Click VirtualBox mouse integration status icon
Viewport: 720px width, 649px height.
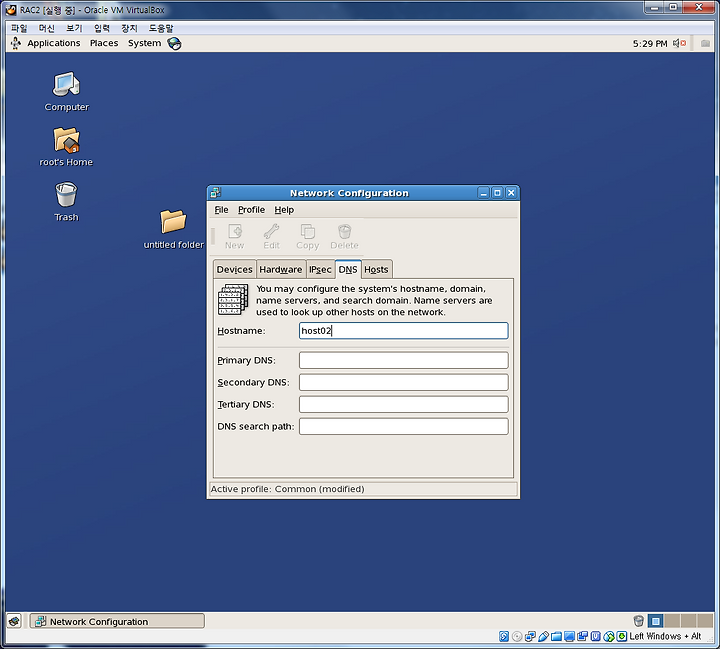tap(609, 636)
